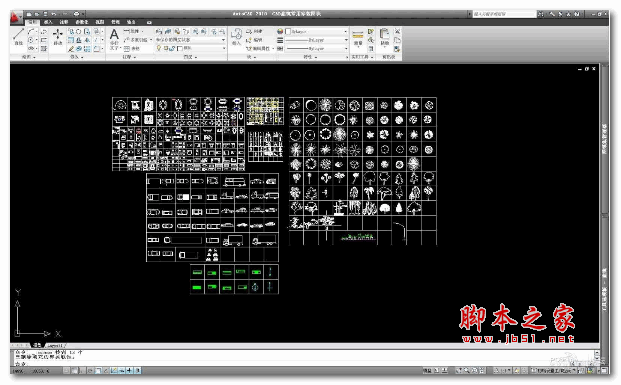The image size is (621, 385).
Task: Expand the Modify panel title
Action: tap(76, 57)
